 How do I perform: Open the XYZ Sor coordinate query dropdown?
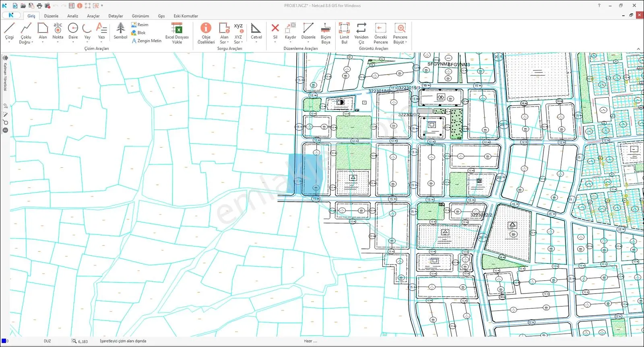pyautogui.click(x=242, y=42)
